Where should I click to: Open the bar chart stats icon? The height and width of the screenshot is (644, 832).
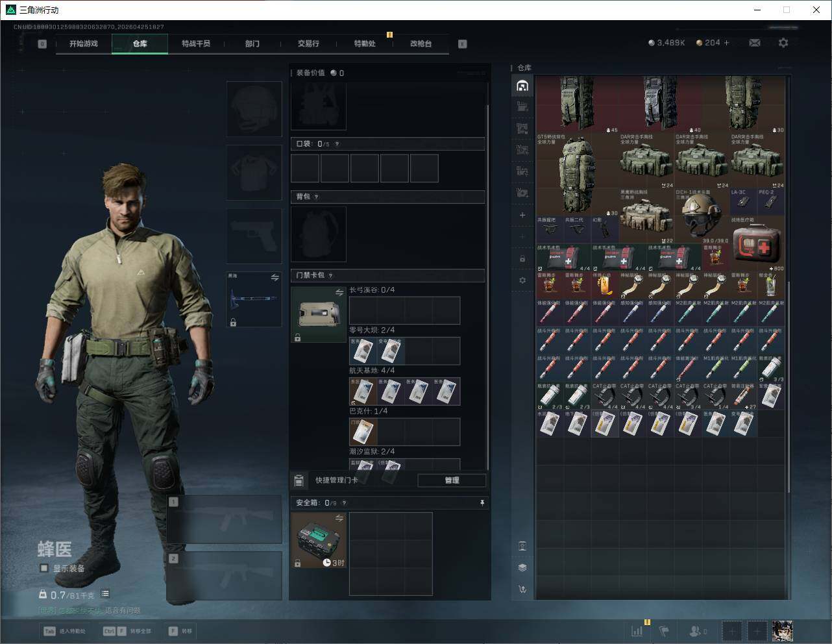[x=637, y=630]
